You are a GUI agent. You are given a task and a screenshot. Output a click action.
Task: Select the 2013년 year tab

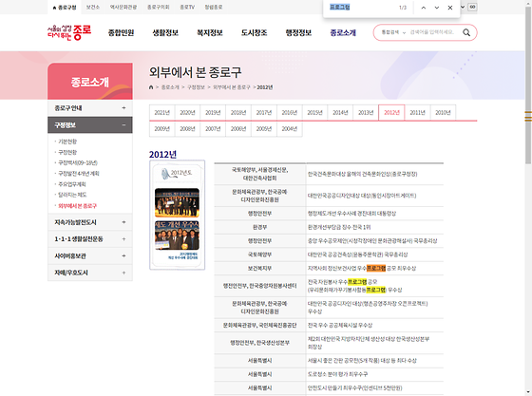(x=366, y=113)
